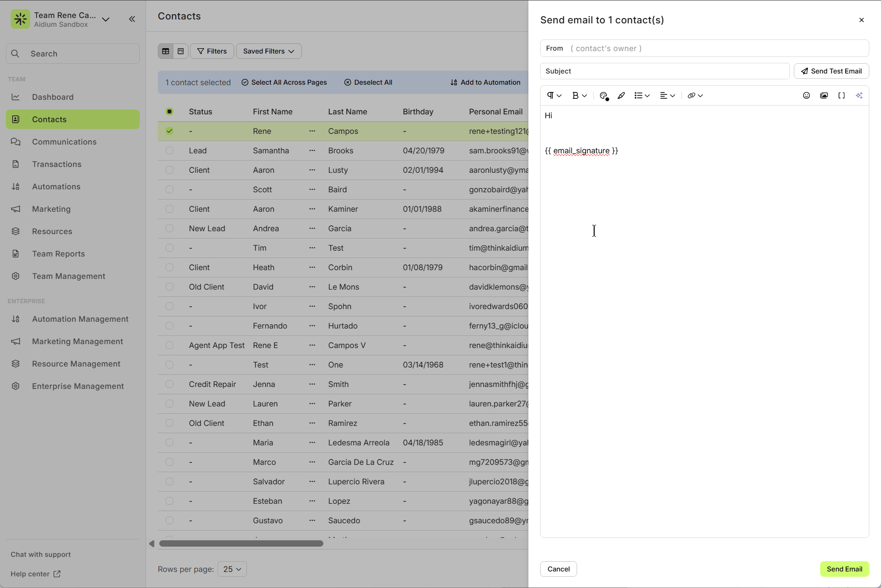
Task: Expand the paragraph format dropdown
Action: (554, 95)
